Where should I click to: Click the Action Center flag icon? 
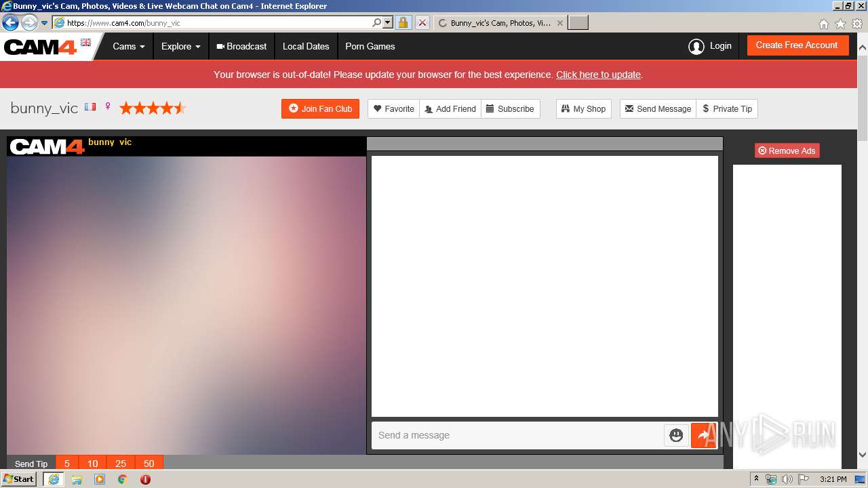[x=804, y=479]
